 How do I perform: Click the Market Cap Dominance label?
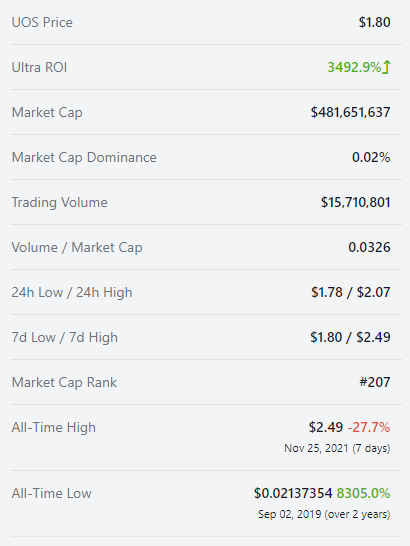[x=84, y=157]
